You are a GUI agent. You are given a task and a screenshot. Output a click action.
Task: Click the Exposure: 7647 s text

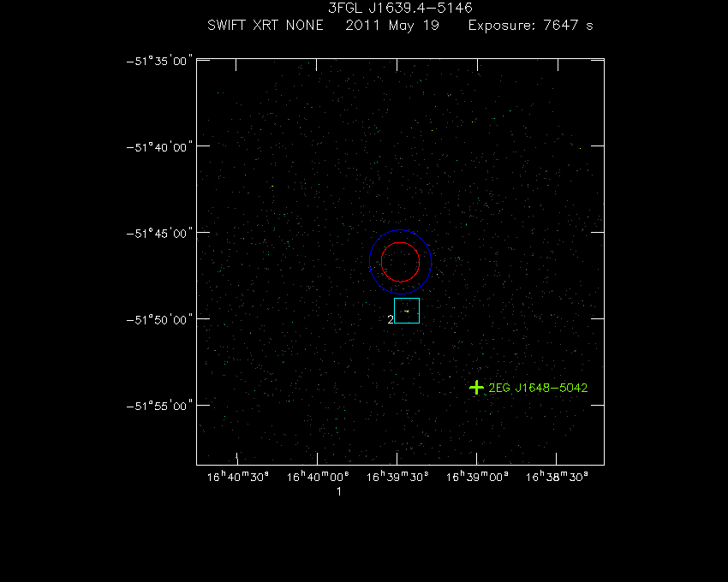[x=530, y=26]
